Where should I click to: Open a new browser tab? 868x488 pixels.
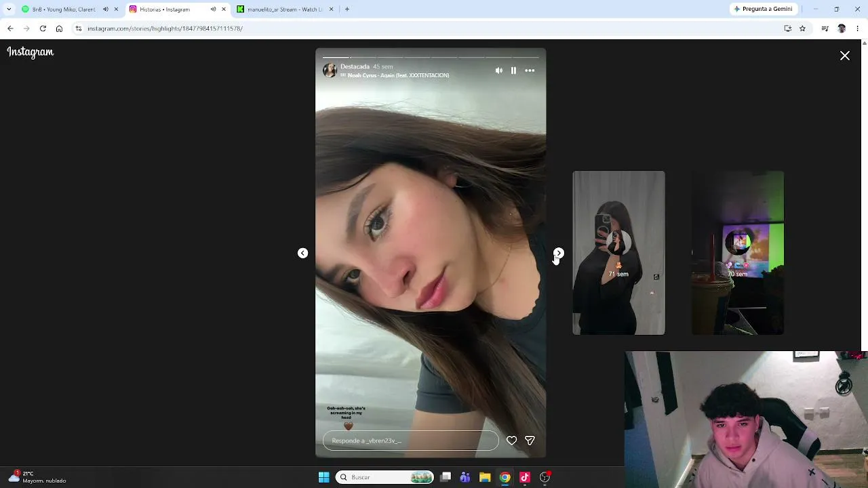(x=347, y=9)
